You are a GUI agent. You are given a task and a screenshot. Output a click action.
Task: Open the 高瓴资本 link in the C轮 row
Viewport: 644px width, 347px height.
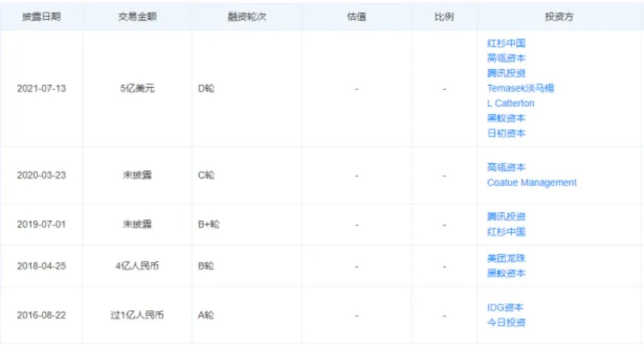[506, 167]
